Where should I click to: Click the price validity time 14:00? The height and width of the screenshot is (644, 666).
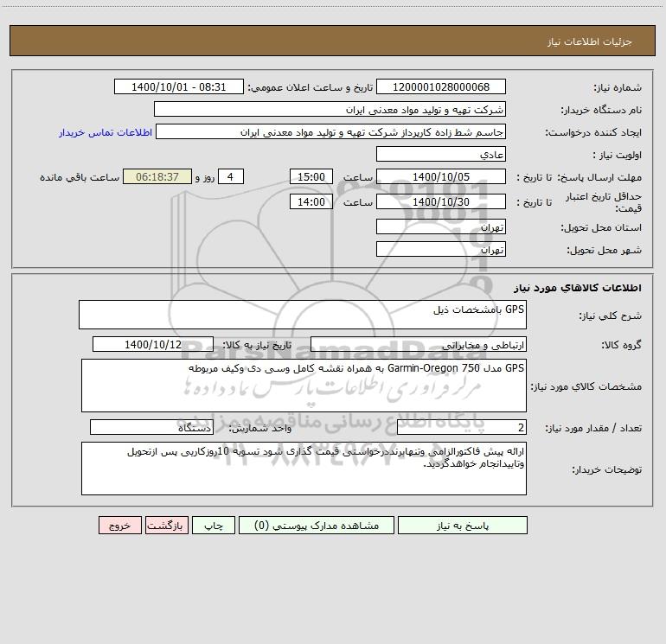tap(311, 201)
